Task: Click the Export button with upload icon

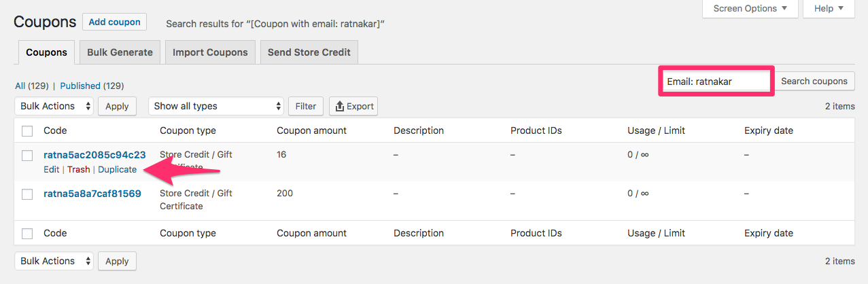Action: (x=353, y=106)
